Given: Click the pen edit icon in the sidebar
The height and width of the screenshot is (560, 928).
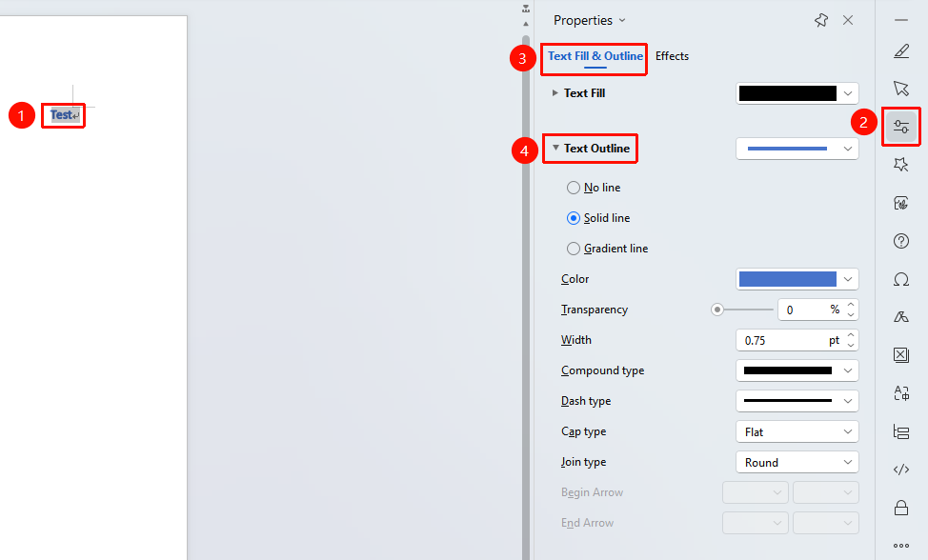Looking at the screenshot, I should tap(900, 51).
